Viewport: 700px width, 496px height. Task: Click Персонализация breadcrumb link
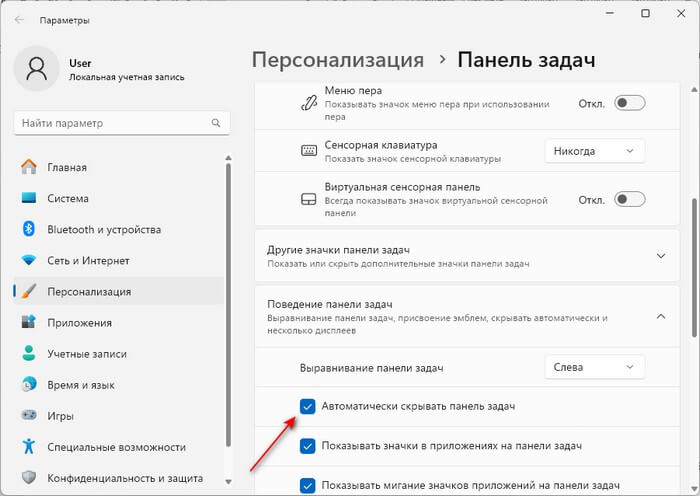(x=337, y=61)
